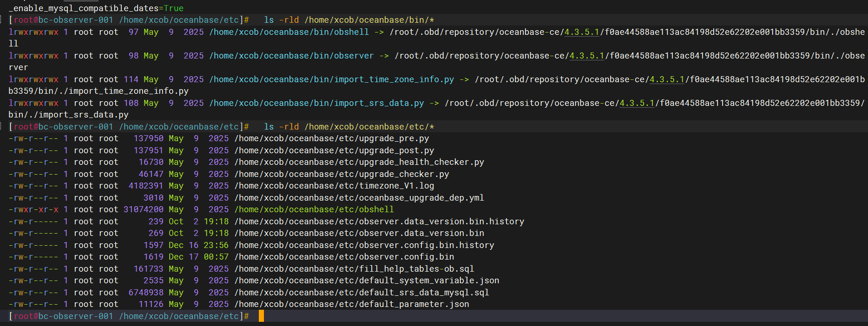Click the 4.3.5.1 link in the import_srs_data.py line
This screenshot has height=326, width=868.
637,103
